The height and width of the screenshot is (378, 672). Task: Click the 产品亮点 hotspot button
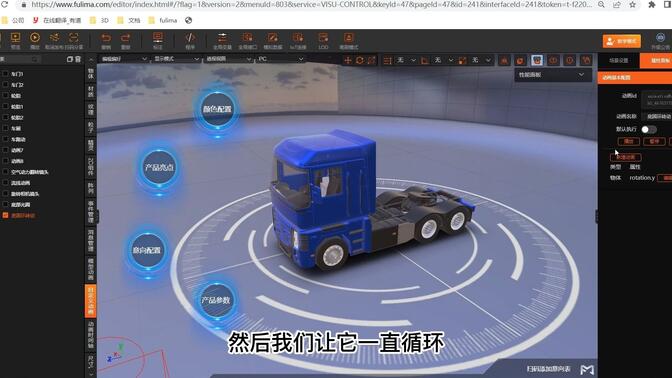coord(159,168)
